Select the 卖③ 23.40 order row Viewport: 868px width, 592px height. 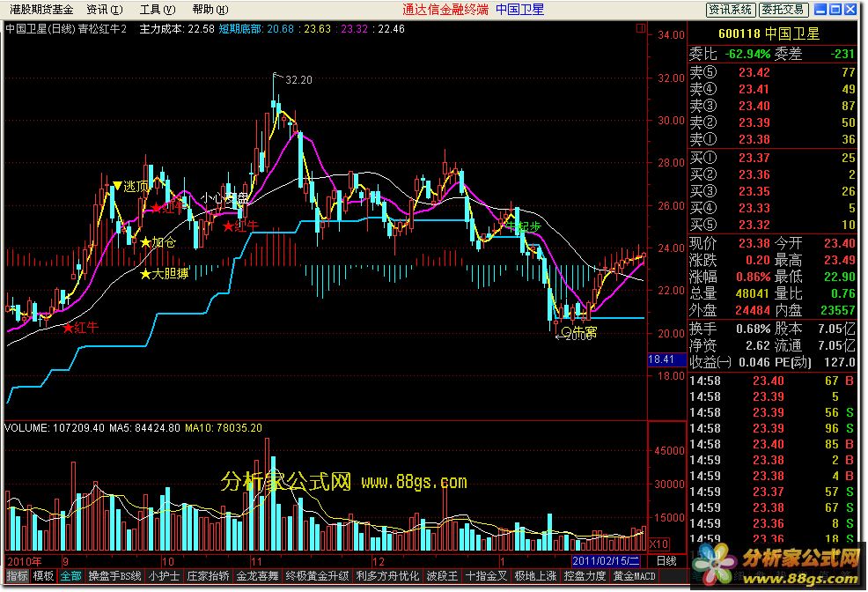772,105
